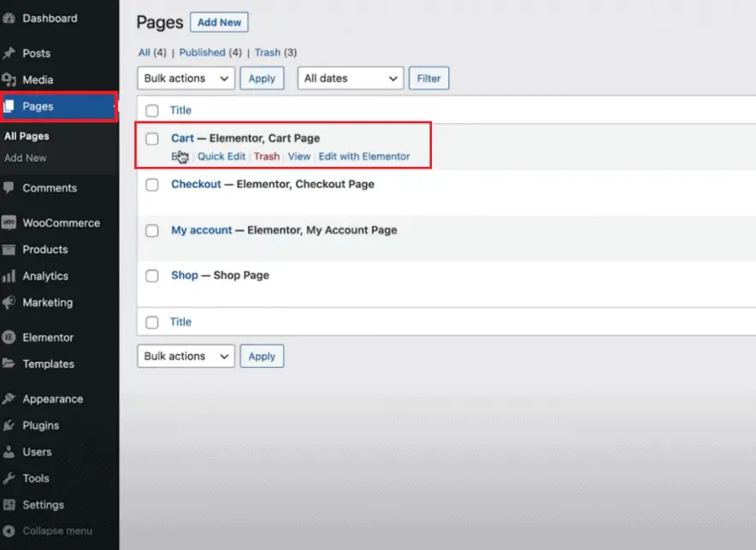Open the WooCommerce menu
The image size is (756, 550).
tap(62, 222)
